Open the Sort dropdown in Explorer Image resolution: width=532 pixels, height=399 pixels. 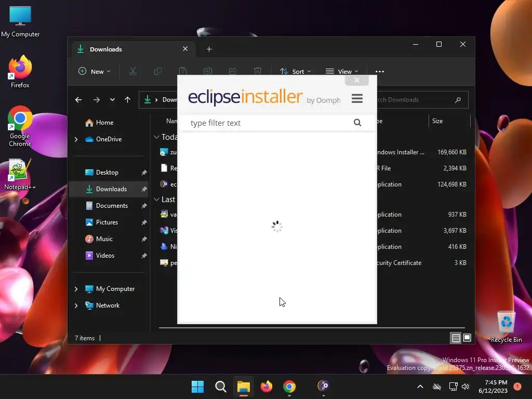(x=295, y=71)
